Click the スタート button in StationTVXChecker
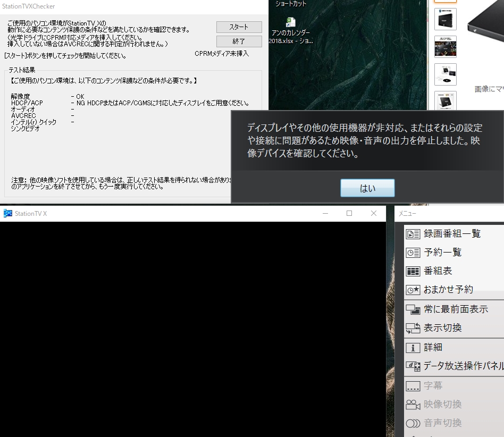Screen dimensions: 504x437 click(239, 27)
